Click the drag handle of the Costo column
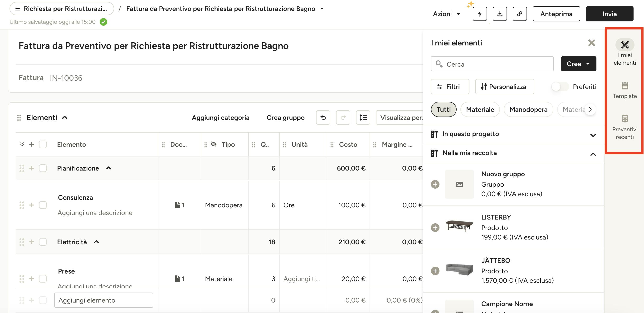Image resolution: width=644 pixels, height=313 pixels. 332,145
